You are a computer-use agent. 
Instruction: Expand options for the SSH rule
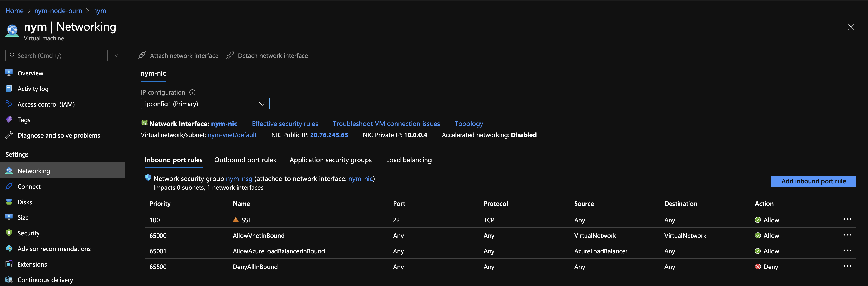(x=848, y=219)
